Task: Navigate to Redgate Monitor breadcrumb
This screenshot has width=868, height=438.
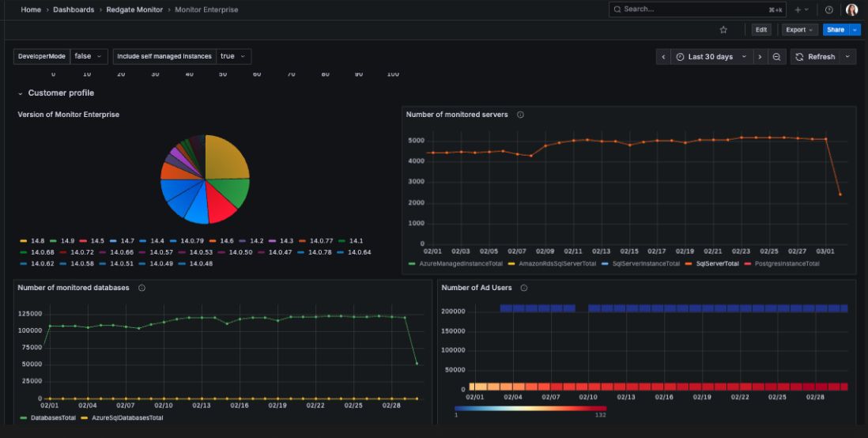Action: click(x=134, y=9)
